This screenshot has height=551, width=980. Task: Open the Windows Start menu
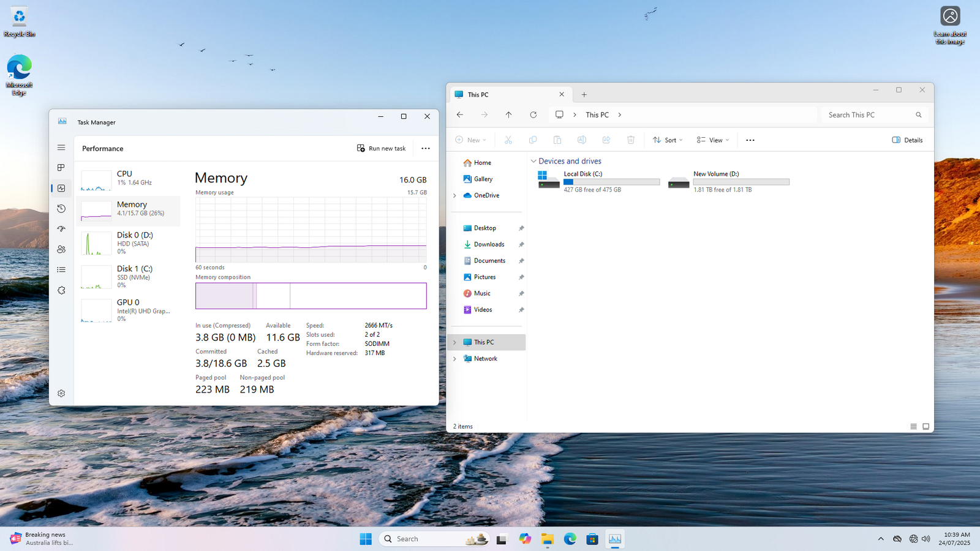[366, 539]
